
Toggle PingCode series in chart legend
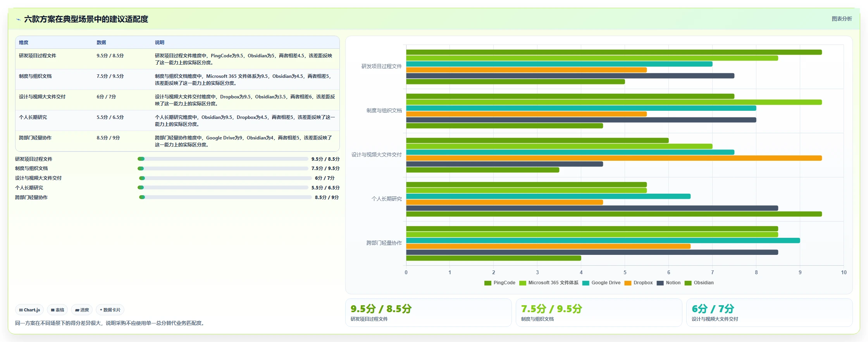tap(500, 283)
